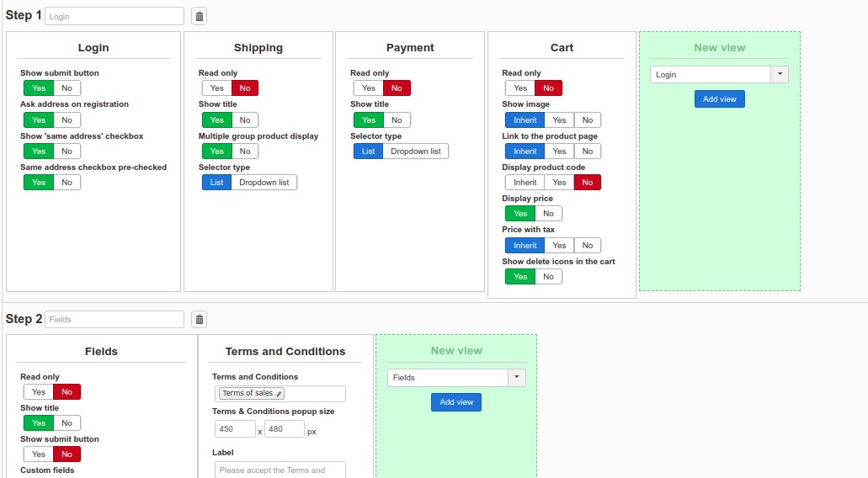Screen dimensions: 868x478
Task: Switch Payment Selector type to Dropdown list
Action: pos(415,151)
